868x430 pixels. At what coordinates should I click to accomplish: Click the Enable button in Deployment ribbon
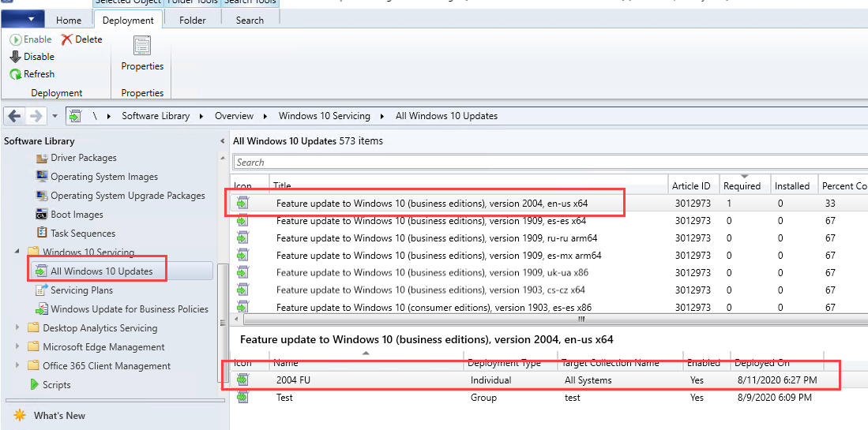[31, 39]
